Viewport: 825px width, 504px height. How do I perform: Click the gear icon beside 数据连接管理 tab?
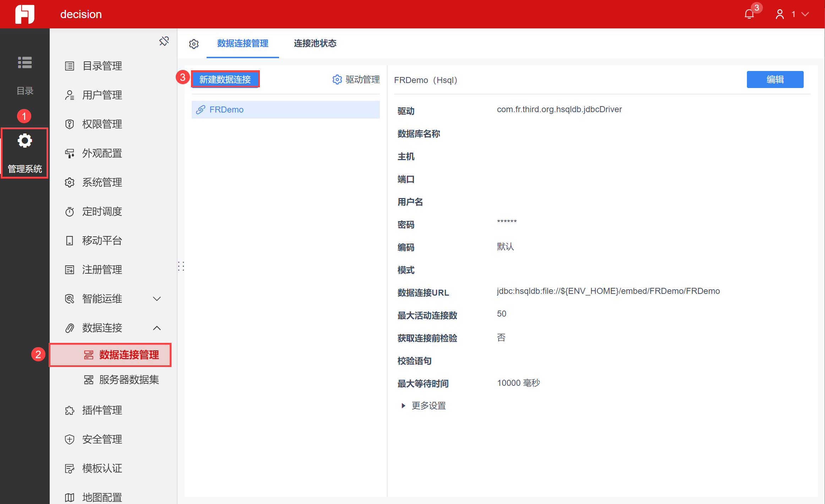(x=194, y=44)
